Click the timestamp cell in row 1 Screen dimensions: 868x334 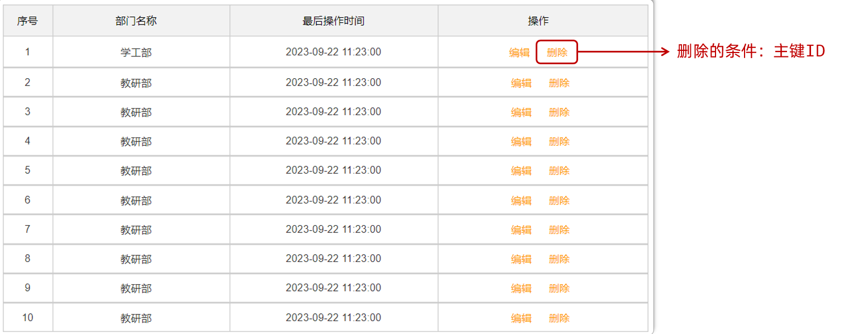point(333,52)
